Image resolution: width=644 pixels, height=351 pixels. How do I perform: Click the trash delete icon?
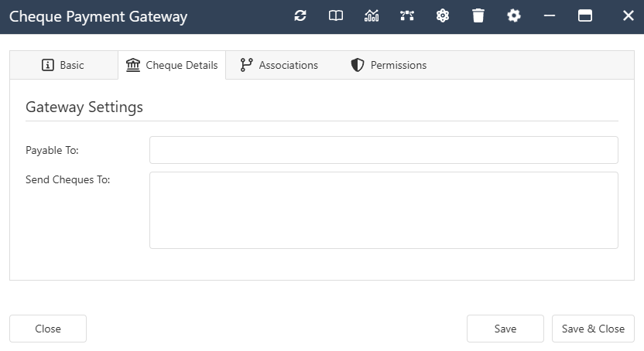tap(478, 16)
